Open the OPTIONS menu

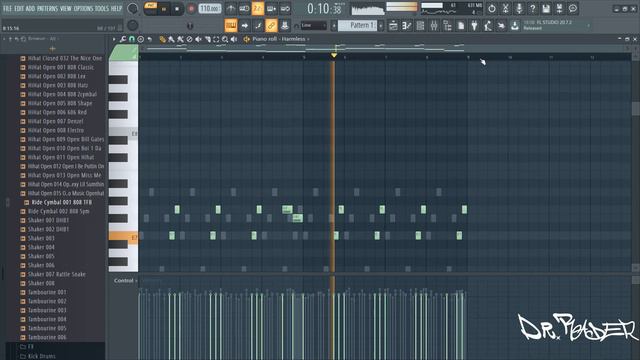(83, 8)
